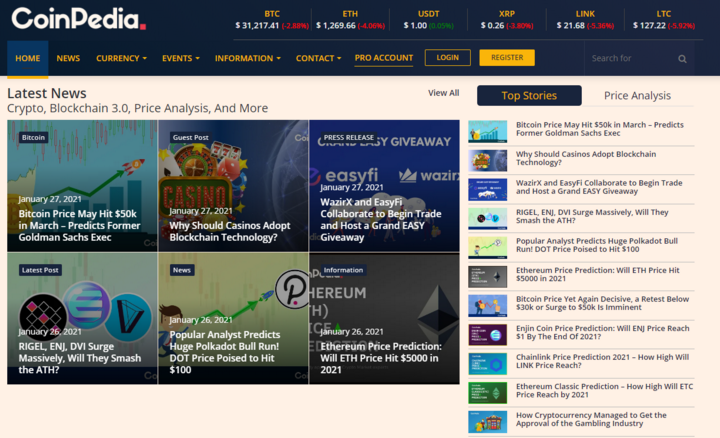Click thumbnail beside Will ETH Price Hit $5000 story
The width and height of the screenshot is (720, 438).
click(x=488, y=277)
